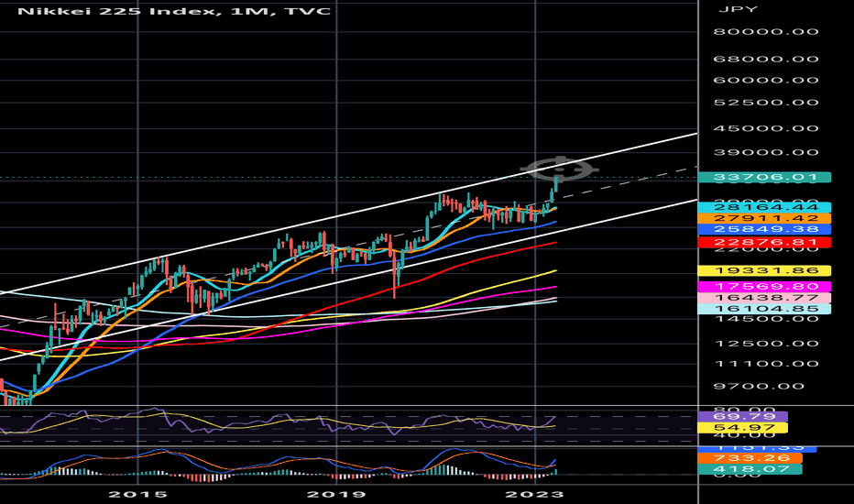
Task: Click the blue moving average label 25849.38
Action: [x=764, y=229]
